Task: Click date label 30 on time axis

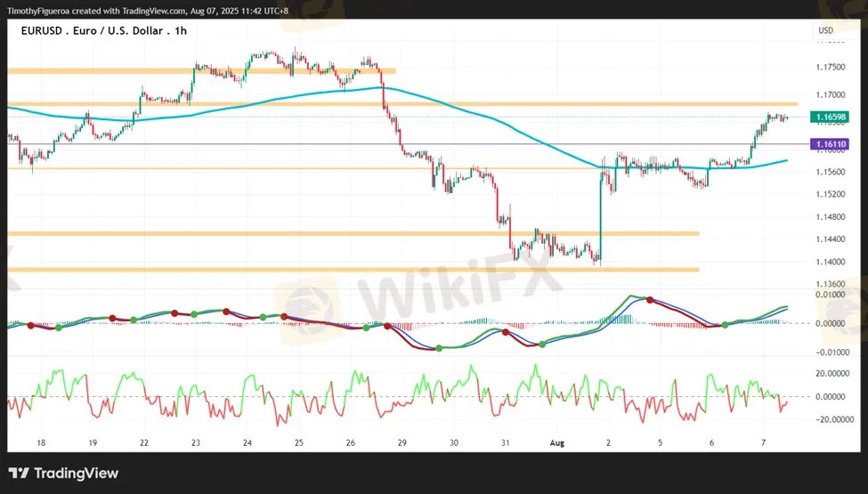Action: 454,443
